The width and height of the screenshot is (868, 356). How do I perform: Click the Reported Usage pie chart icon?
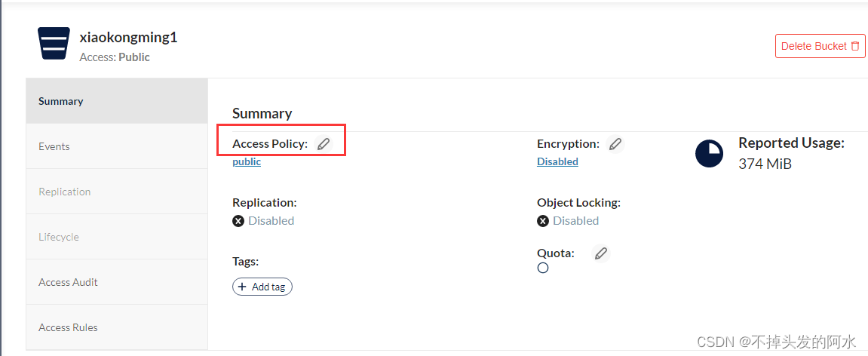[709, 153]
